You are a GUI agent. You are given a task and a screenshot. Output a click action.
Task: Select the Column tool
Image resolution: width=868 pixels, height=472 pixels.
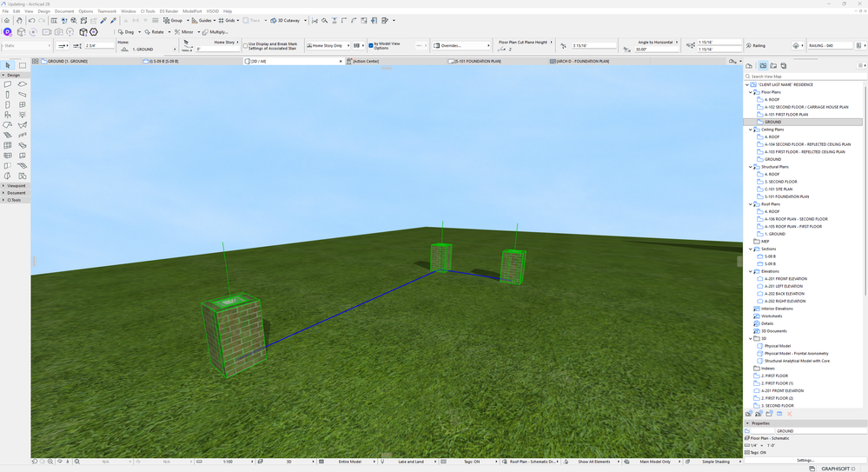coord(8,94)
